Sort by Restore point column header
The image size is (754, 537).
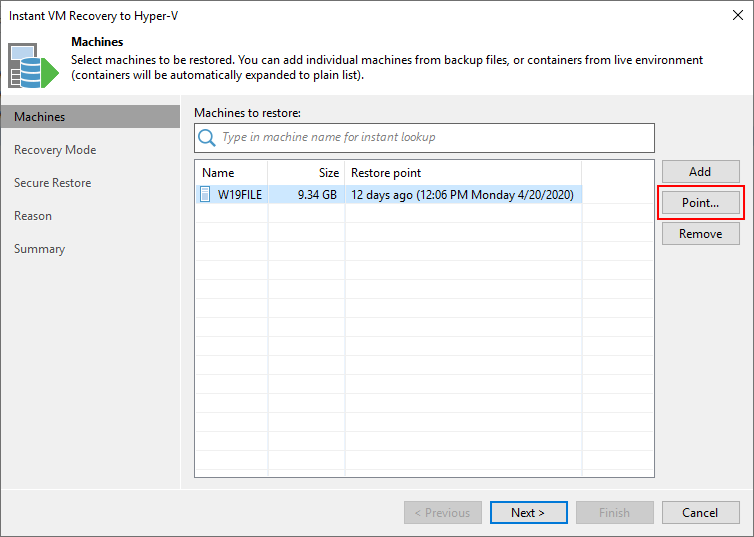point(463,173)
